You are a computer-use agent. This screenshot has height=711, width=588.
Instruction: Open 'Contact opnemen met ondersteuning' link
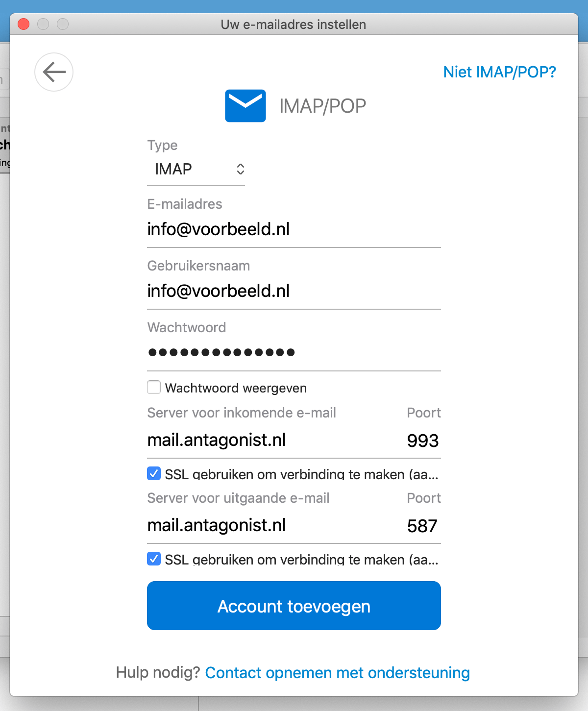click(337, 673)
